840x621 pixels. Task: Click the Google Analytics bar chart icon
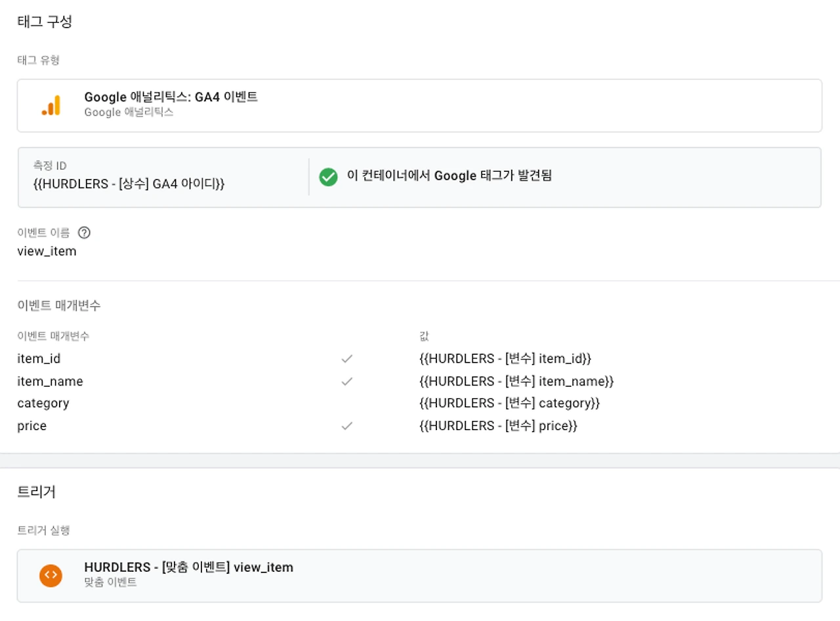click(51, 106)
